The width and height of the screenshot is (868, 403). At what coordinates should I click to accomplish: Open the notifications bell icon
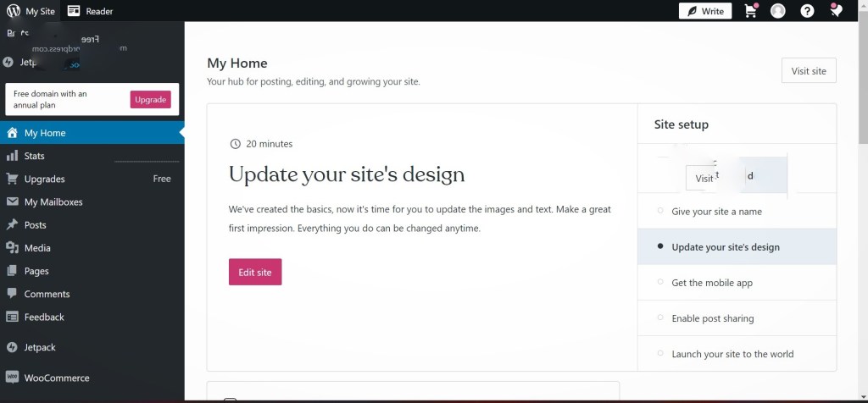point(836,11)
